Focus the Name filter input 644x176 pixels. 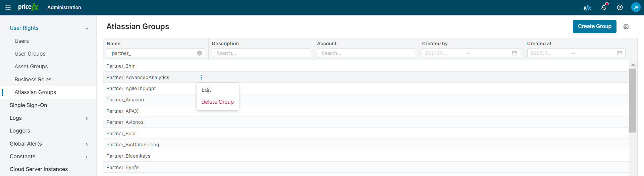(x=156, y=53)
